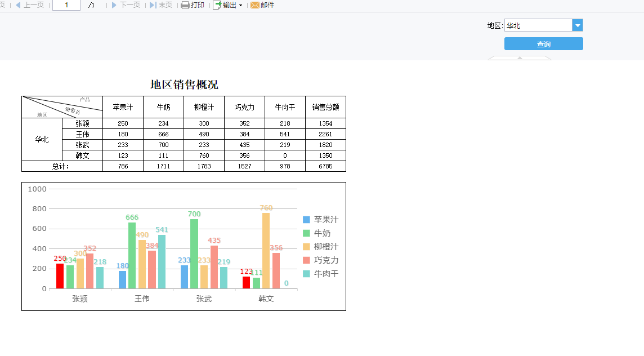The image size is (644, 356).
Task: Click the report title 地区销售概况
Action: 184,84
